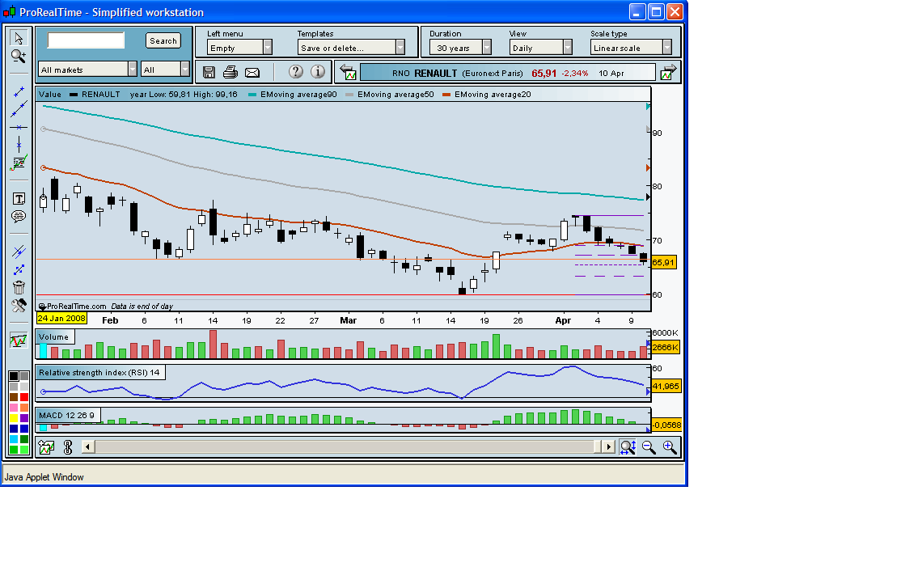Image resolution: width=901 pixels, height=588 pixels.
Task: Click the trash can delete tool
Action: click(x=19, y=287)
